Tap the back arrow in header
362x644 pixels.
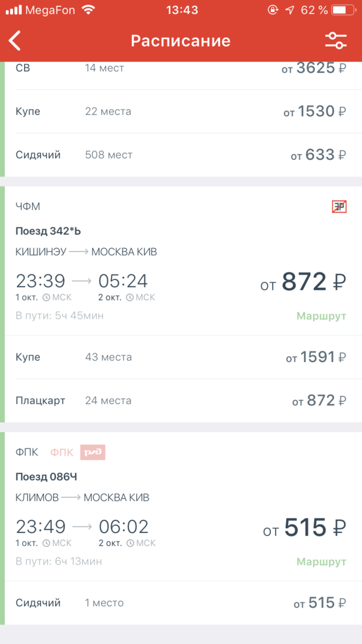(x=16, y=41)
